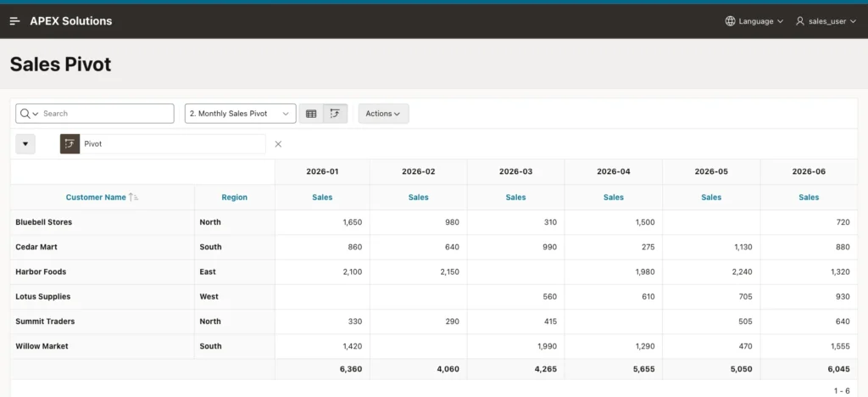This screenshot has width=868, height=397.
Task: Click the 2,240 value for Harbor Foods
Action: pyautogui.click(x=743, y=271)
